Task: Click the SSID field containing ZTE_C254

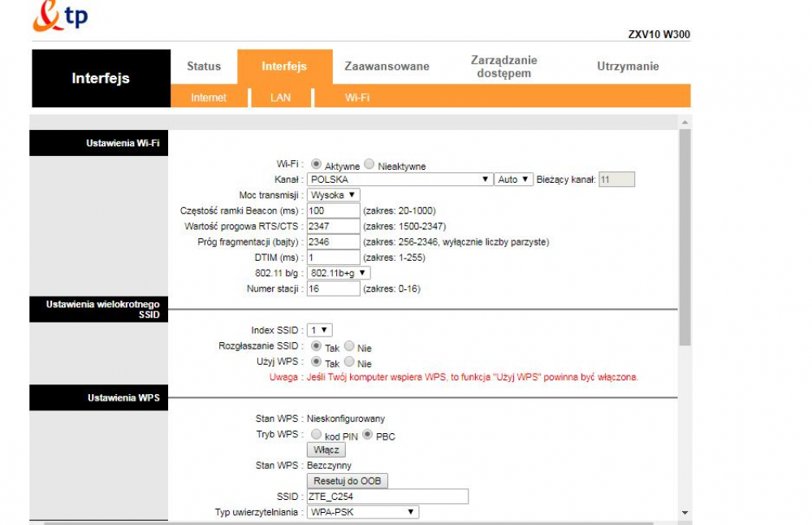Action: 387,497
